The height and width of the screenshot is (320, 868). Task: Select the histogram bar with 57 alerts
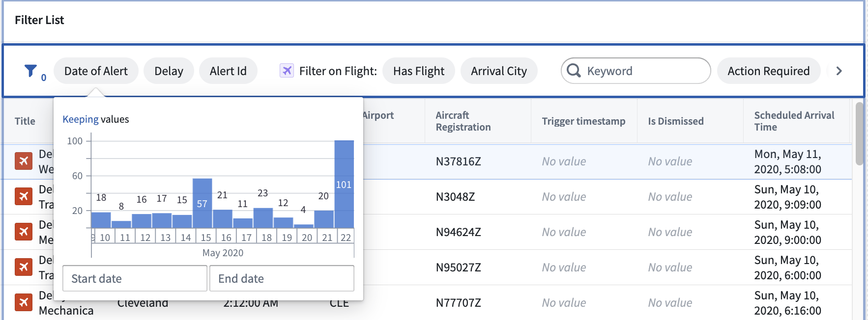[x=203, y=203]
